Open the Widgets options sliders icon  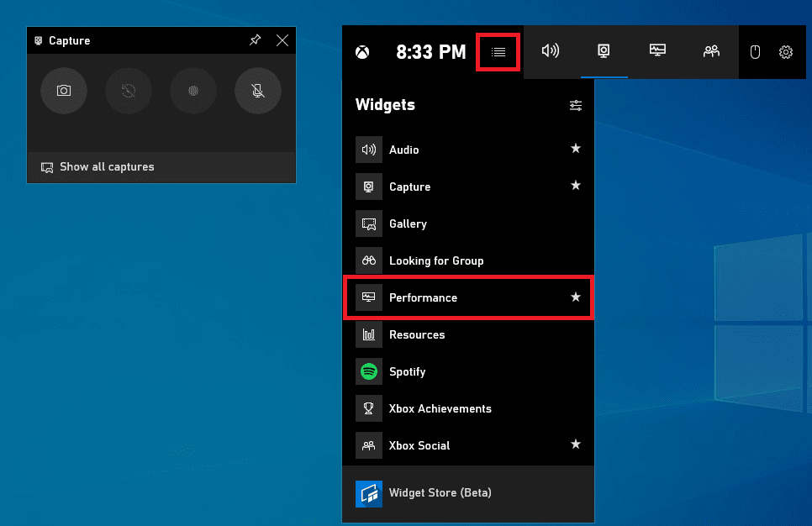coord(575,106)
